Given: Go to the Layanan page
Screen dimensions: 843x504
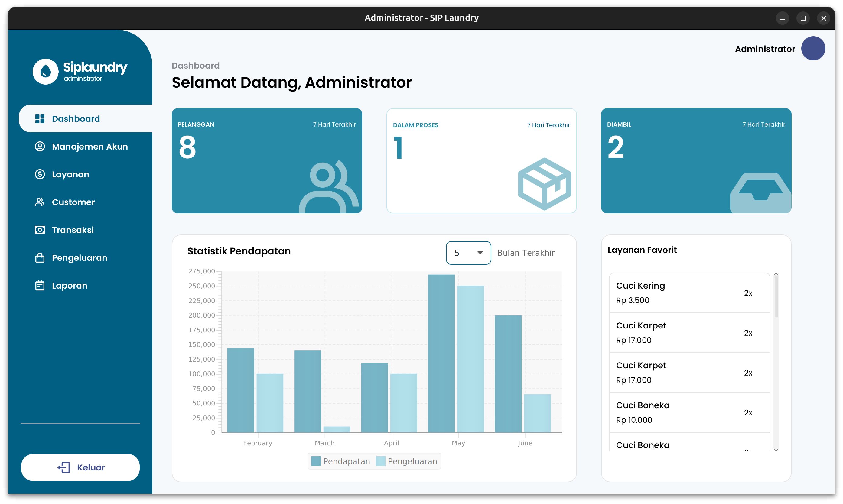Looking at the screenshot, I should click(x=86, y=174).
